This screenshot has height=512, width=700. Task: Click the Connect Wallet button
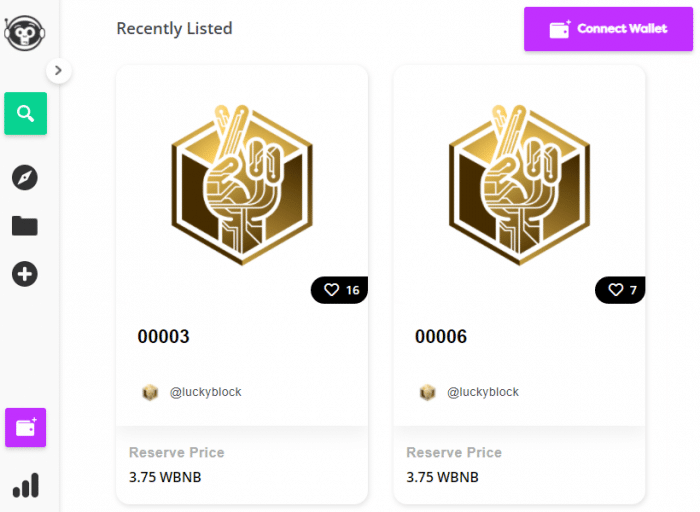point(608,29)
